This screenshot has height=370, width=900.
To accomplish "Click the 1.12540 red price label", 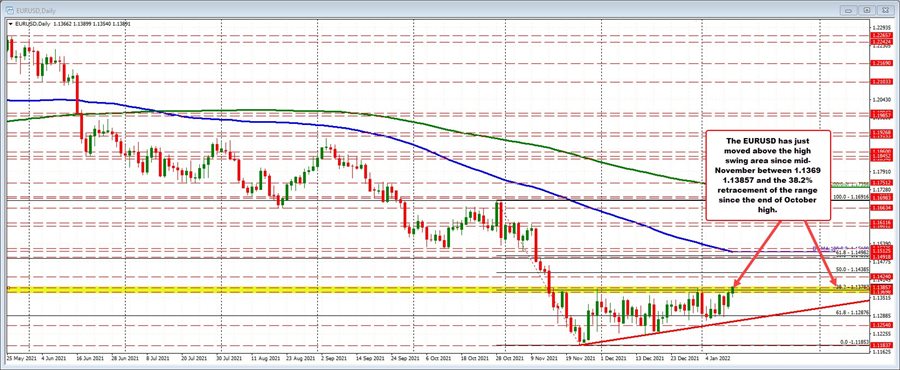I will coord(883,325).
